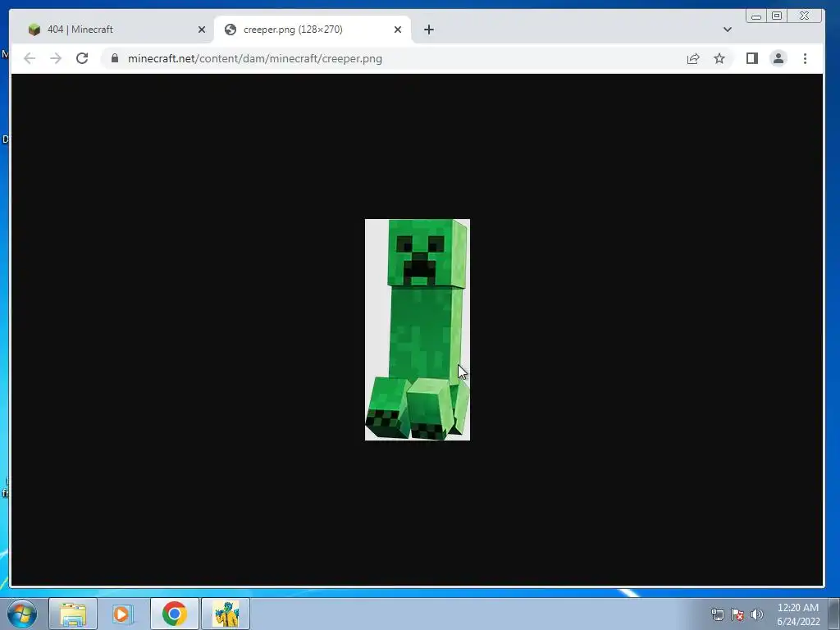Open Windows Explorer from the taskbar

[x=73, y=614]
